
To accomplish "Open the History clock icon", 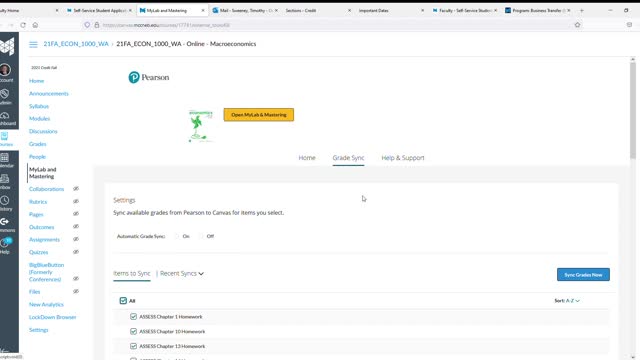I will [5, 200].
